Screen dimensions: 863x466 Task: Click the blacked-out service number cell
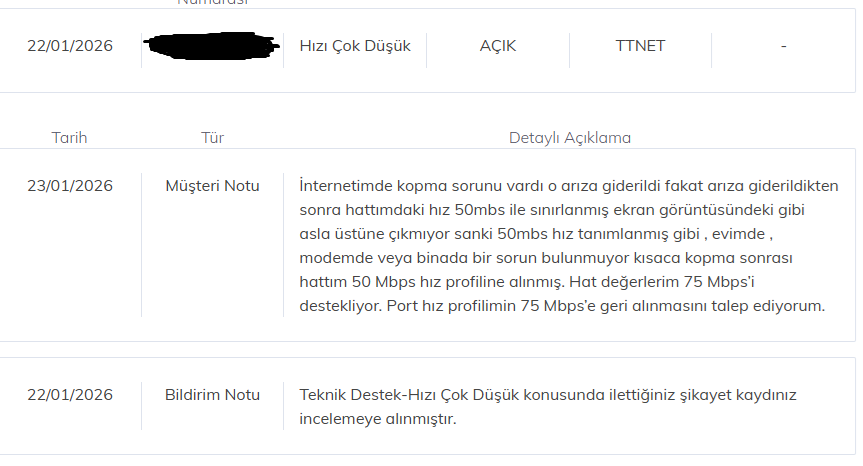[212, 46]
